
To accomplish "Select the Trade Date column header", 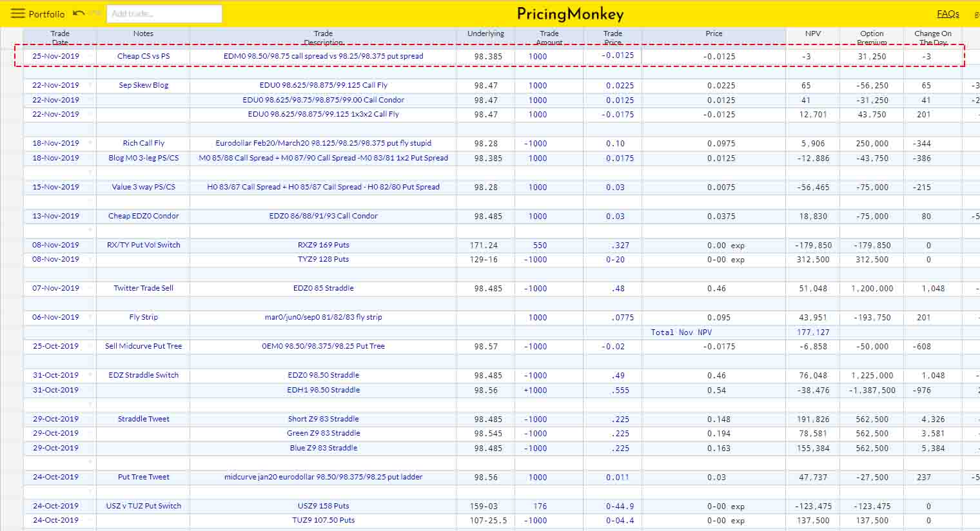I will (x=60, y=37).
